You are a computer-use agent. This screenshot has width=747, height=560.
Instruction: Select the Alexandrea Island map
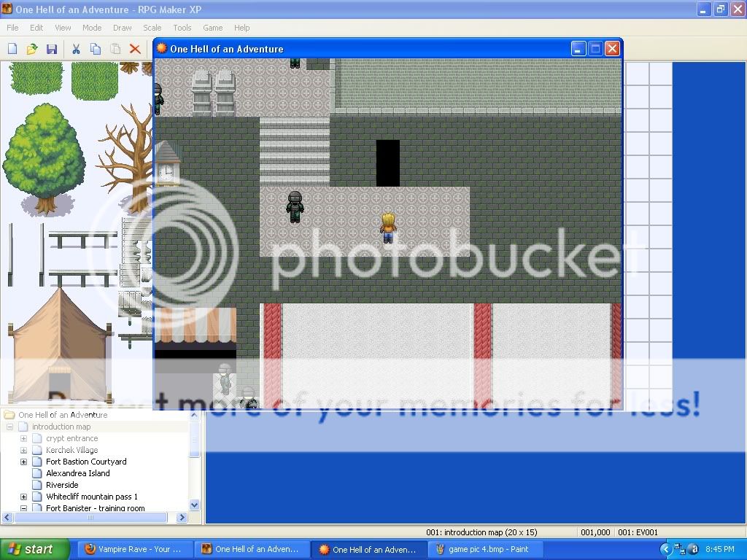coord(77,473)
